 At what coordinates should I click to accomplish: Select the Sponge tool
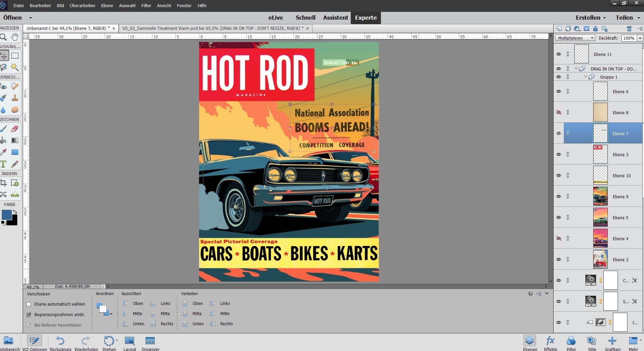[15, 110]
